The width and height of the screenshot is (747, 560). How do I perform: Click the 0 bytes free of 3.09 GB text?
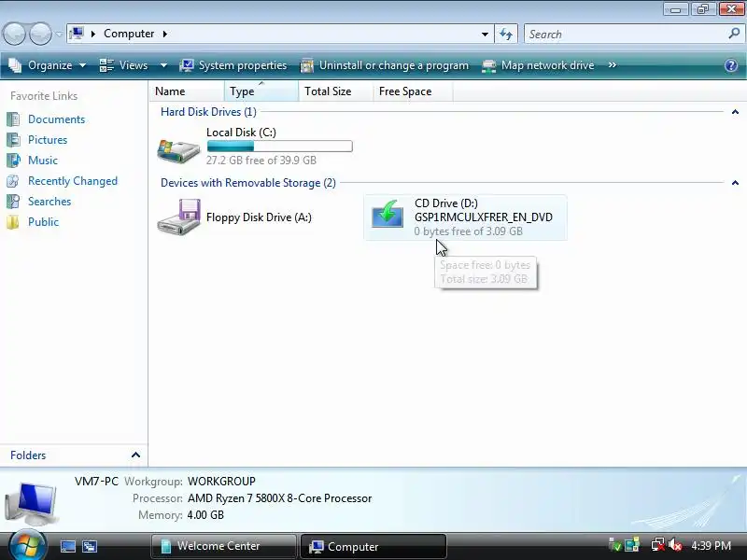point(469,231)
